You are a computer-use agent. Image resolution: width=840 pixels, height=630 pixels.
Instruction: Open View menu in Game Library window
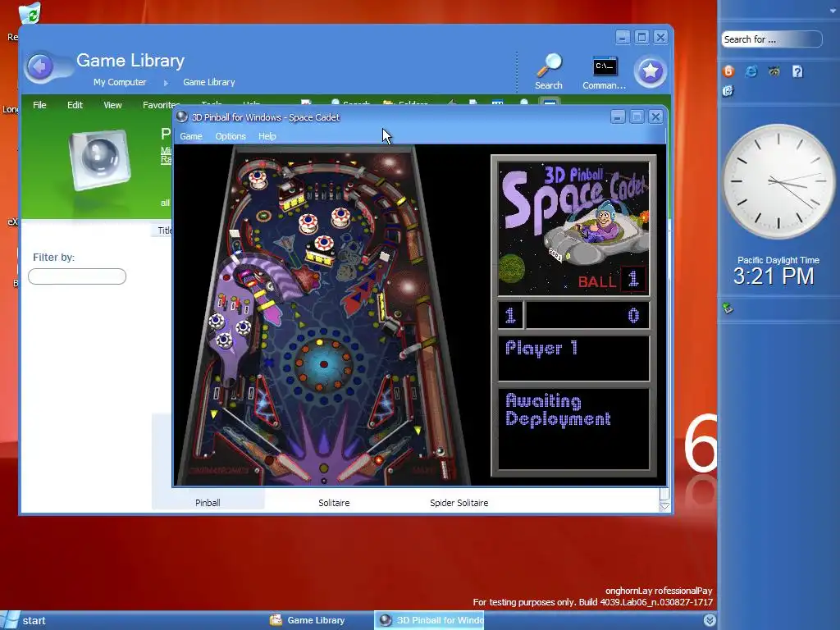(x=112, y=105)
